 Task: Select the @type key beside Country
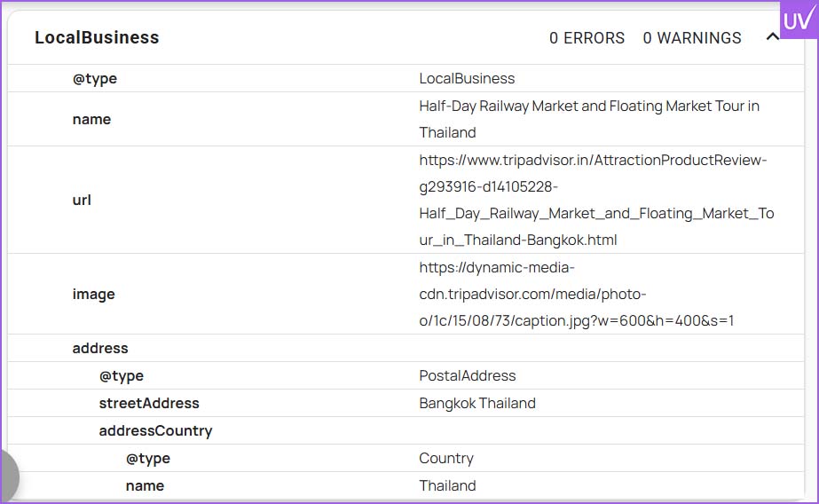point(148,459)
